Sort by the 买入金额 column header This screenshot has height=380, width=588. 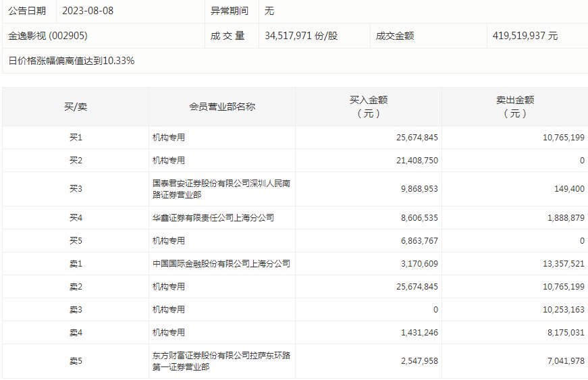[369, 107]
